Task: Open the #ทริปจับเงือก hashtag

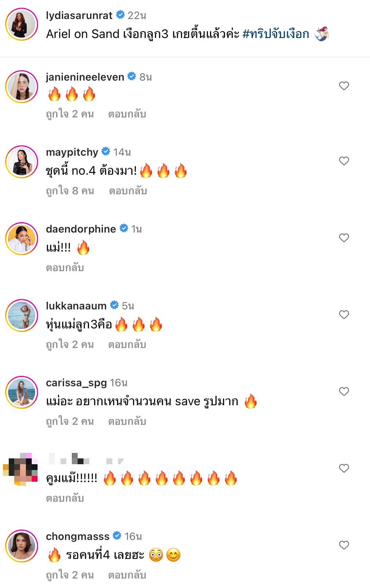Action: (x=276, y=34)
